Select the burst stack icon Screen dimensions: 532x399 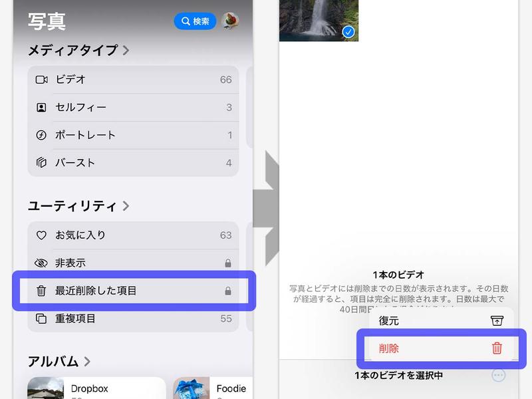(x=41, y=163)
